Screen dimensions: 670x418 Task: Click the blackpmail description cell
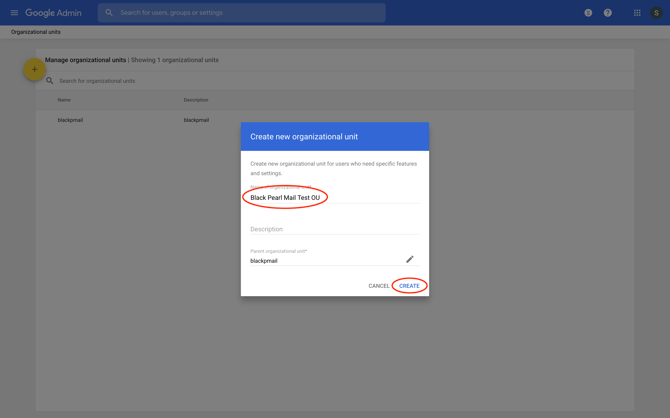(x=196, y=120)
